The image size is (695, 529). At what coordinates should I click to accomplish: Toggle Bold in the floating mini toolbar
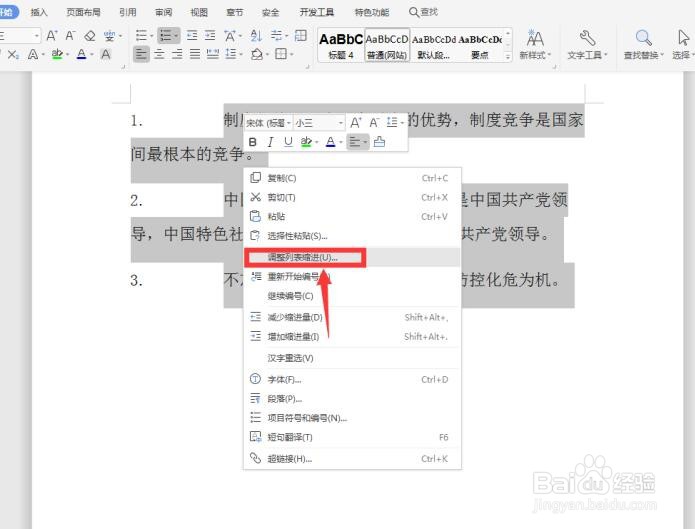pos(253,142)
